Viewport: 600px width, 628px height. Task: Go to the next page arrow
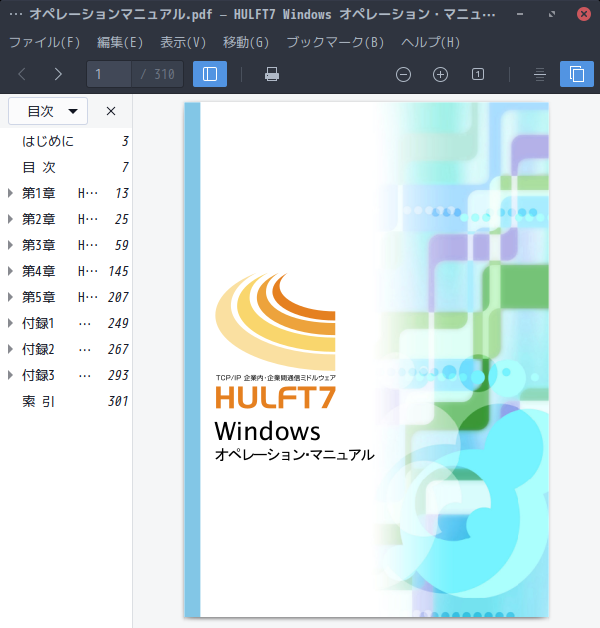[58, 74]
